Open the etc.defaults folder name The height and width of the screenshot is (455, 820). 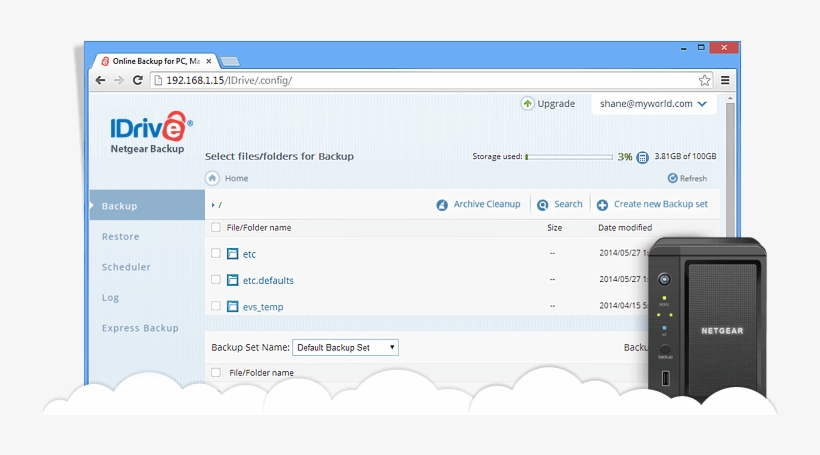pyautogui.click(x=268, y=280)
